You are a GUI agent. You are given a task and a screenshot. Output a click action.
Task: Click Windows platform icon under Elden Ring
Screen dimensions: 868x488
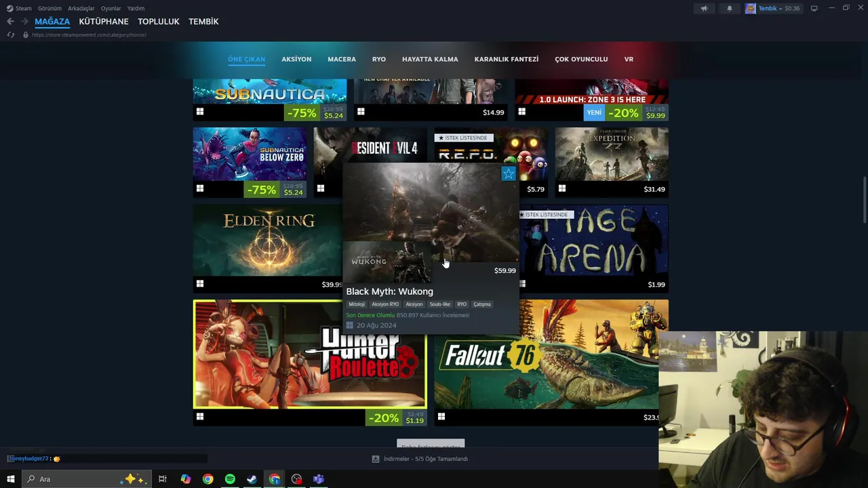click(200, 284)
